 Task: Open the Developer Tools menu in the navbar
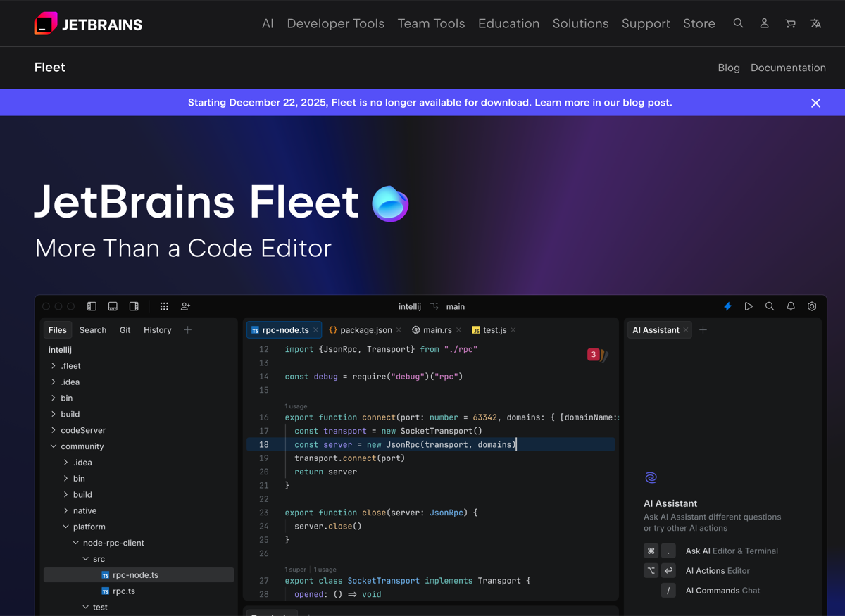pos(335,23)
